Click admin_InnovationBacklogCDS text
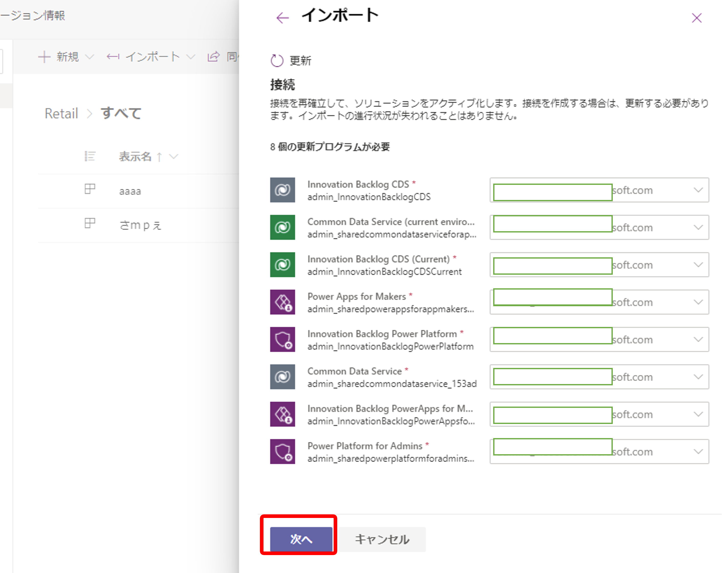This screenshot has height=573, width=728. (369, 197)
